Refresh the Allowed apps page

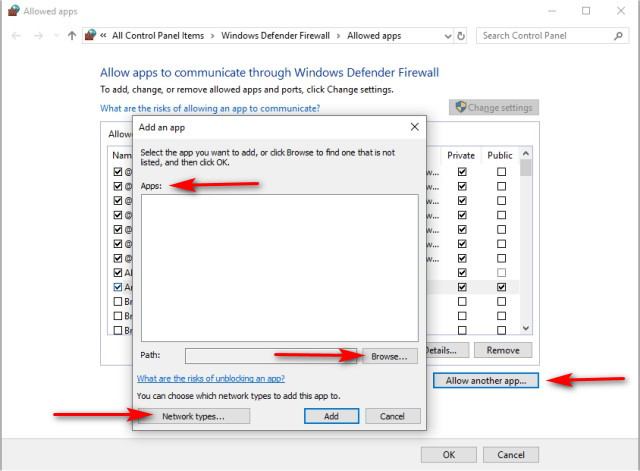[x=461, y=36]
